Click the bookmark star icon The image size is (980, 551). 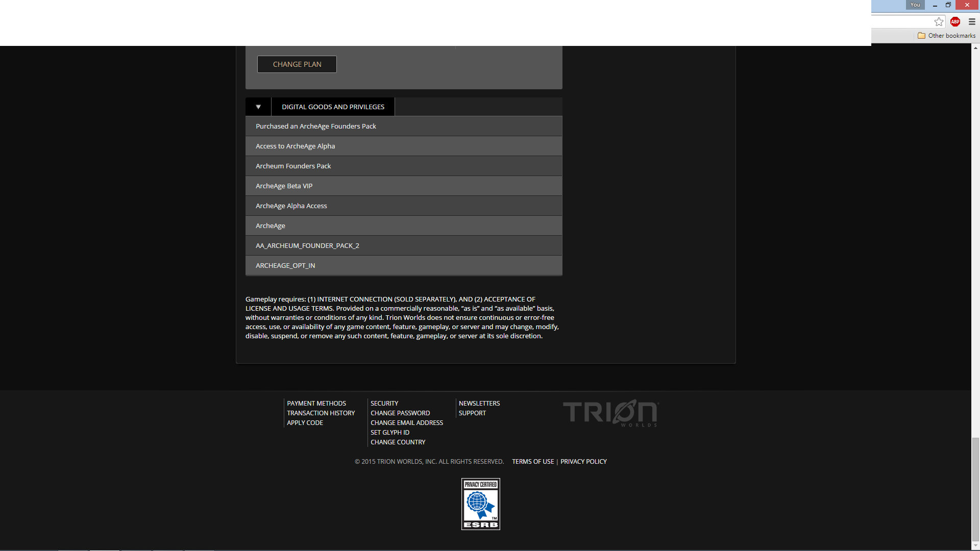(939, 21)
